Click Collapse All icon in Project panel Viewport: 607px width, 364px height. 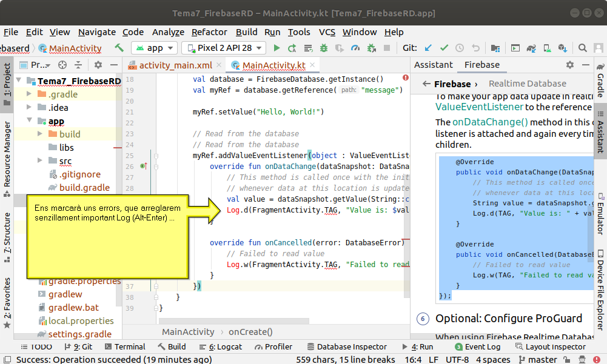78,65
